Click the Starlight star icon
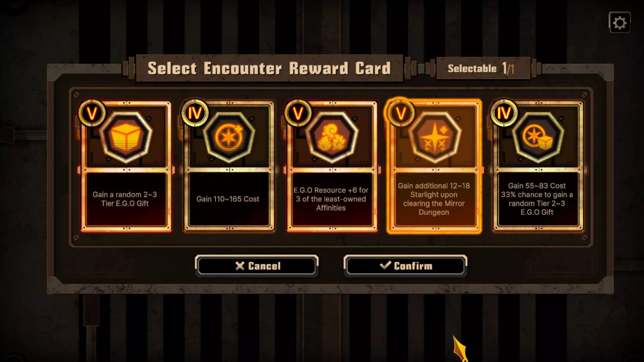Viewport: 644px width, 362px height. point(435,137)
